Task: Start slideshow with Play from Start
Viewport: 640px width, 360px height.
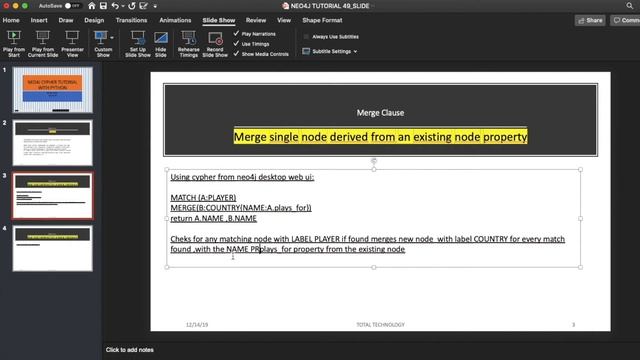Action: [x=13, y=44]
